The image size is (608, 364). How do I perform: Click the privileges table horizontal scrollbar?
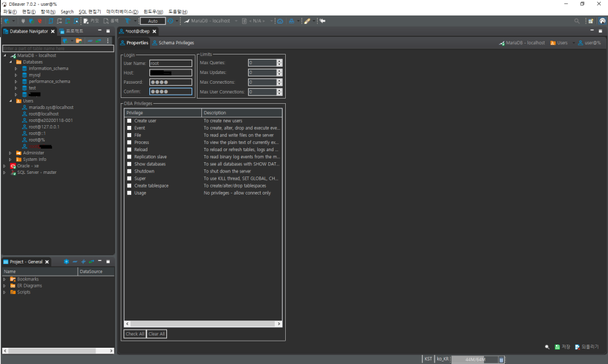(x=203, y=324)
